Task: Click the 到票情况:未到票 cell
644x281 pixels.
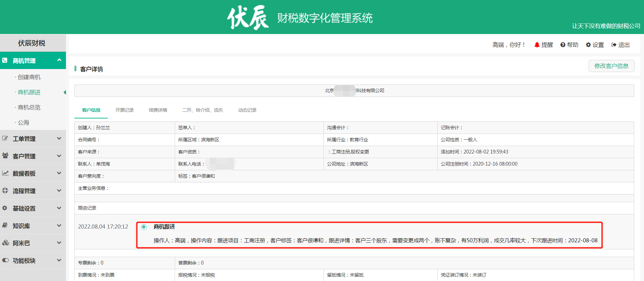Action: tap(125, 275)
